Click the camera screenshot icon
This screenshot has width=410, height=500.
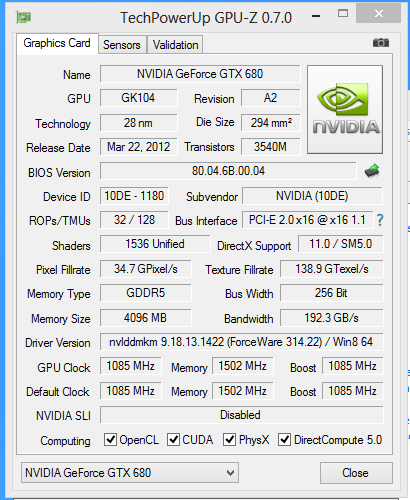coord(381,43)
